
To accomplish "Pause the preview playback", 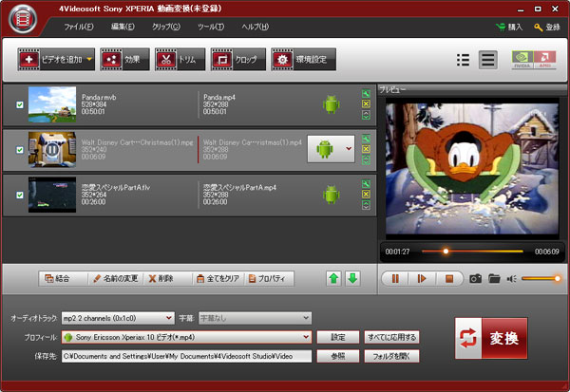I will pos(395,279).
